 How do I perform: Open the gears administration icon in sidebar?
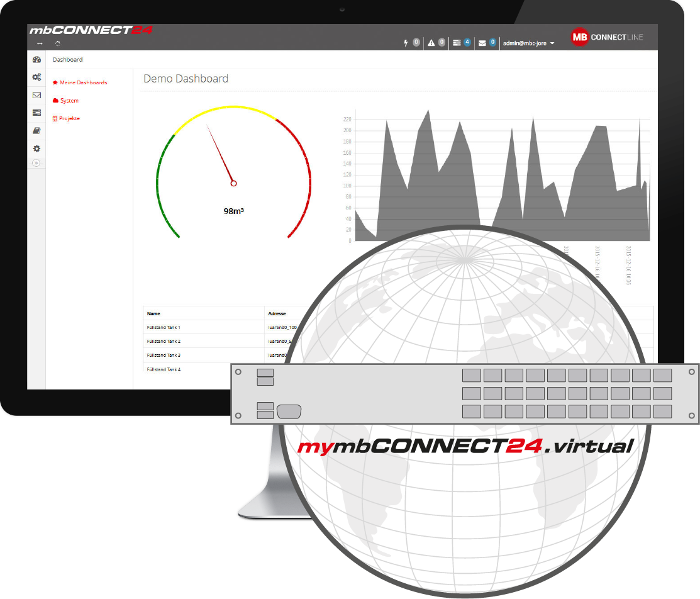[36, 76]
